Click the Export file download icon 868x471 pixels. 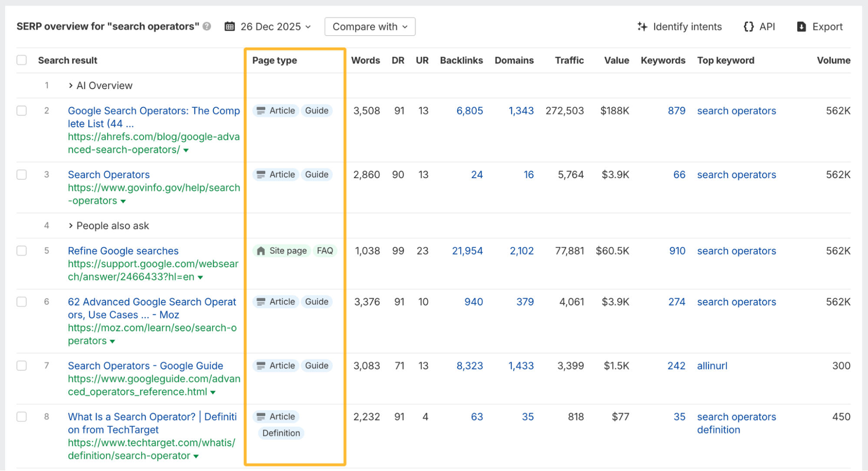tap(802, 27)
